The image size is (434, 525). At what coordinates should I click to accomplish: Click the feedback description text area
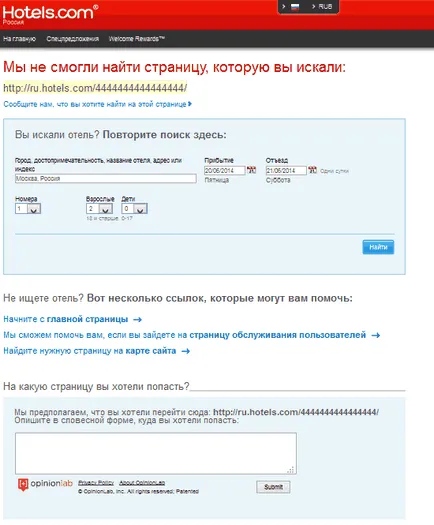pyautogui.click(x=156, y=453)
